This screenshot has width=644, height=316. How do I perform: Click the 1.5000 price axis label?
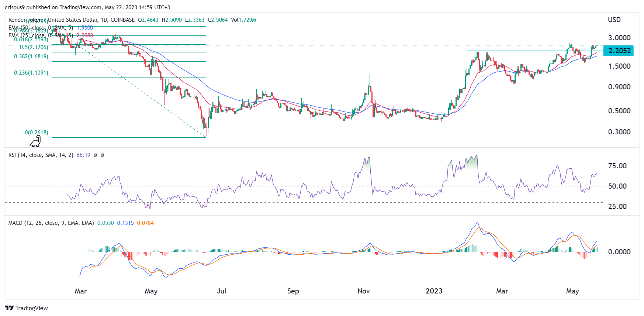tap(619, 66)
